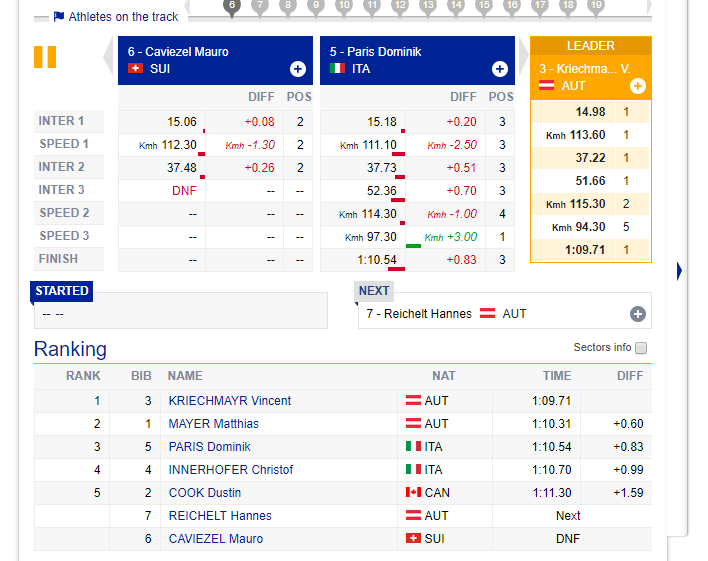The height and width of the screenshot is (561, 708).
Task: Select bib marker 6 on timeline
Action: (232, 7)
